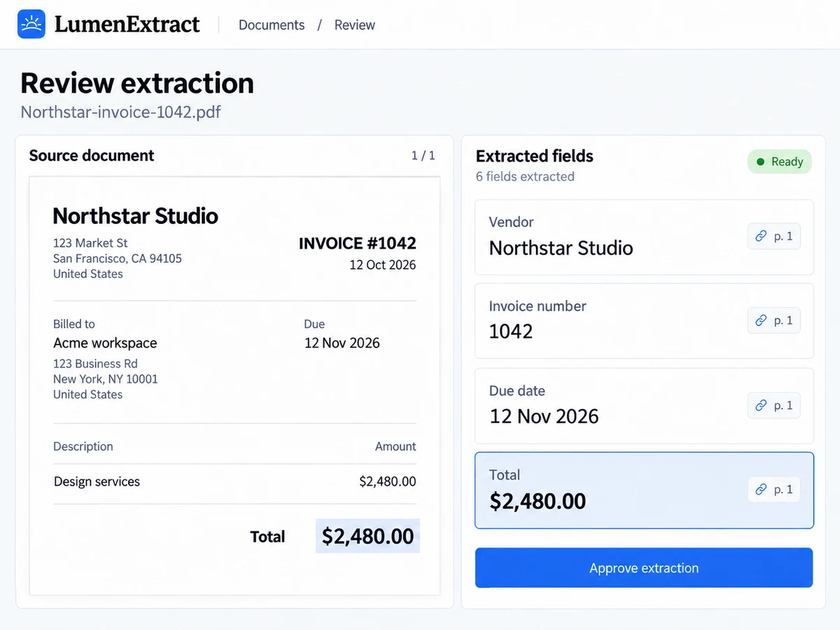Select the Invoice number field card

[x=644, y=321]
